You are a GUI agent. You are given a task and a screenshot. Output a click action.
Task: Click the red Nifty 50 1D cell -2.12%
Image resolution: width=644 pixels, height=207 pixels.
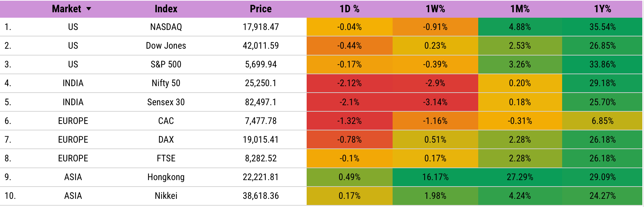coord(349,83)
